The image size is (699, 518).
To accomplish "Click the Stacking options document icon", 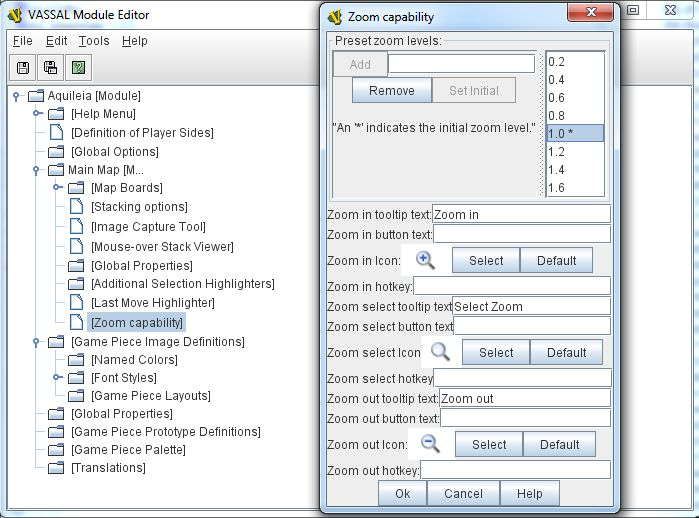I will coord(76,206).
